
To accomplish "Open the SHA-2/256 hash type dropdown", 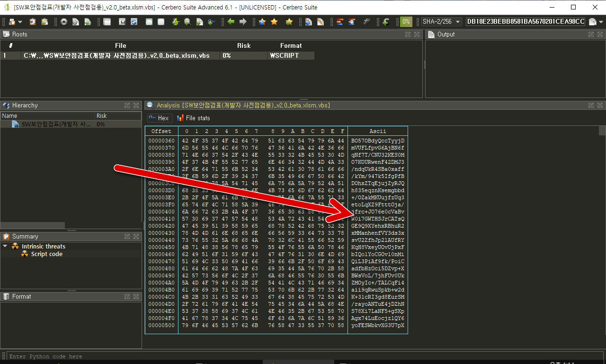I will 442,22.
